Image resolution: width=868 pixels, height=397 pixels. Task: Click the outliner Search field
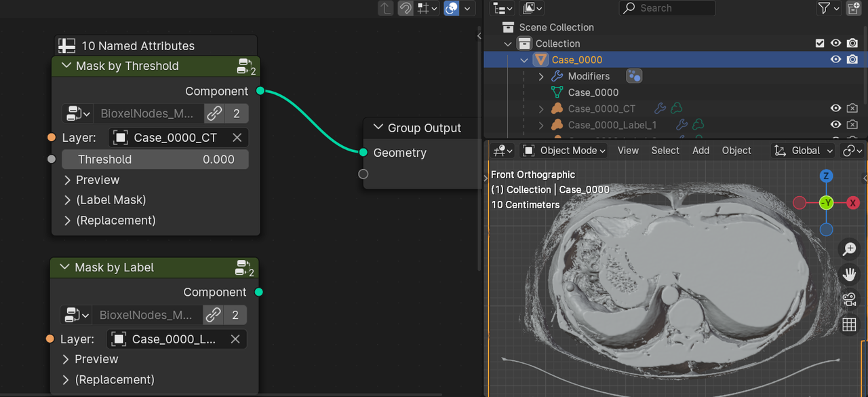[x=667, y=8]
